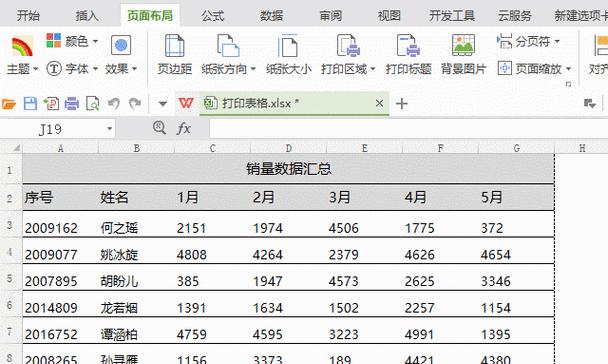This screenshot has width=608, height=364.
Task: Click inside the formula bar input
Action: point(408,129)
